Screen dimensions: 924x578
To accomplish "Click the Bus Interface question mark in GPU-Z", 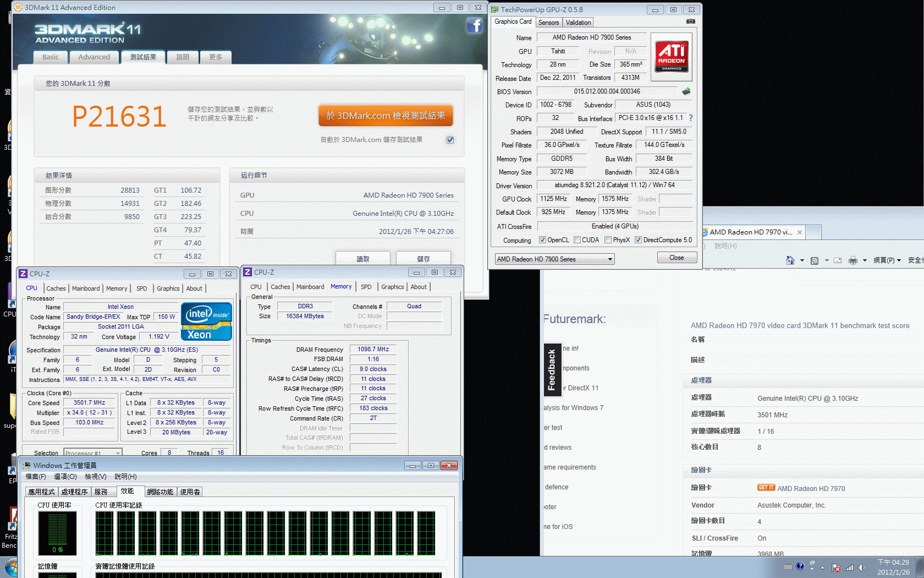I will point(691,118).
